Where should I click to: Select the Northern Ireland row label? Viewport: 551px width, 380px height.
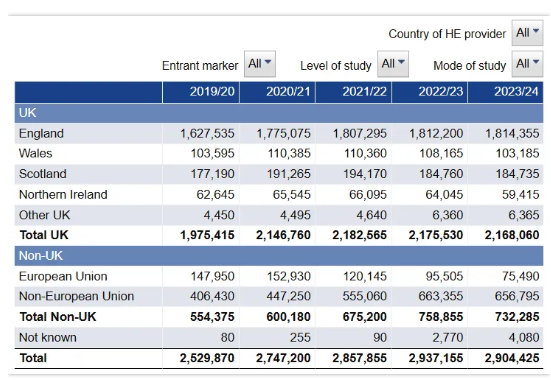63,194
